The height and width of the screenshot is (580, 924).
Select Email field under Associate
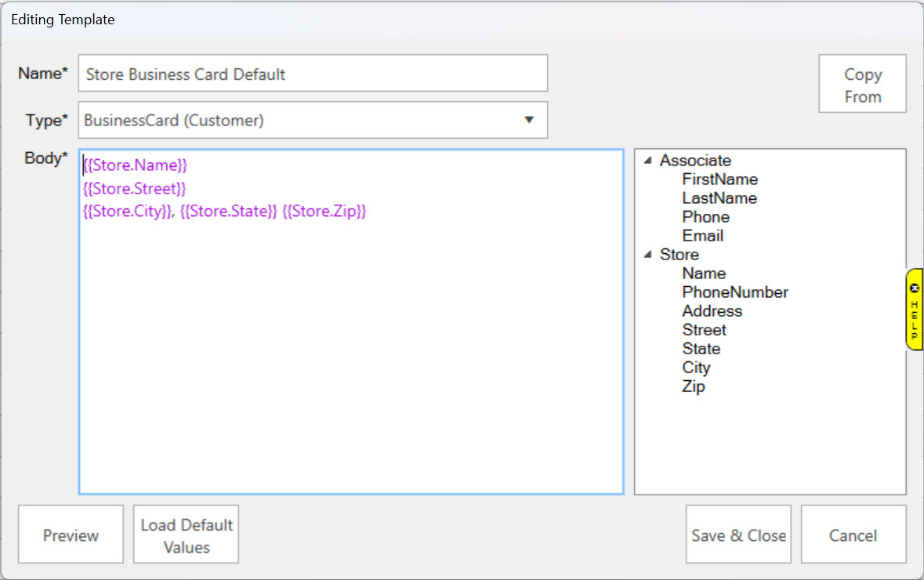coord(702,236)
